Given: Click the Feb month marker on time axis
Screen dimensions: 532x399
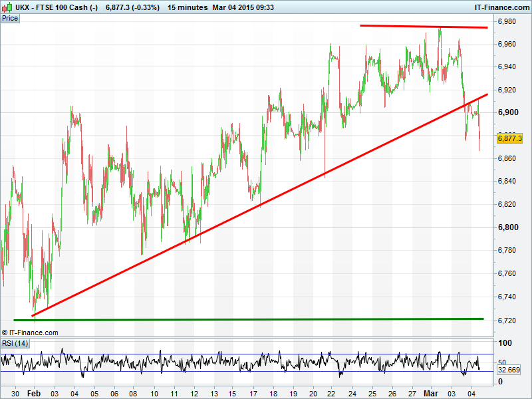Looking at the screenshot, I should (x=33, y=393).
